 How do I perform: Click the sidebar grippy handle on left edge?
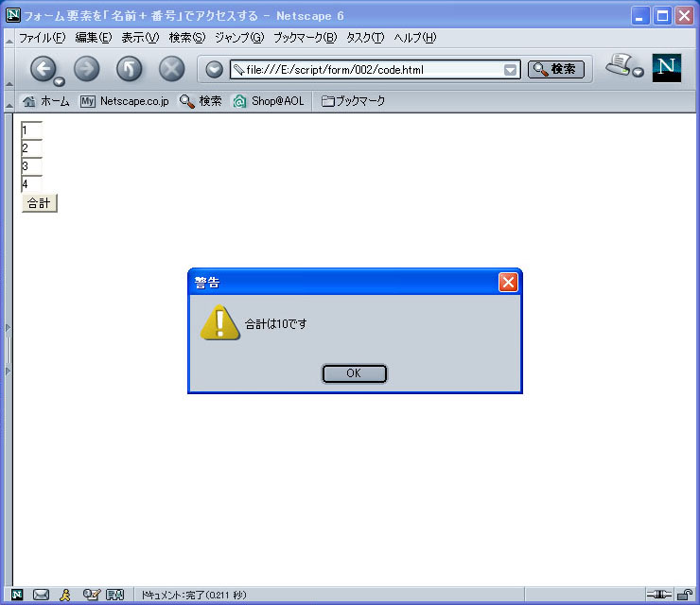[x=8, y=350]
